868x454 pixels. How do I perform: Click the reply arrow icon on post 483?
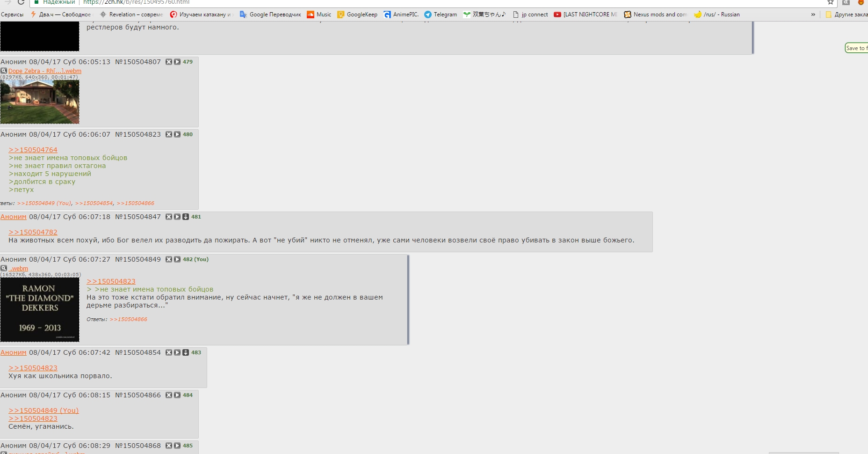177,352
